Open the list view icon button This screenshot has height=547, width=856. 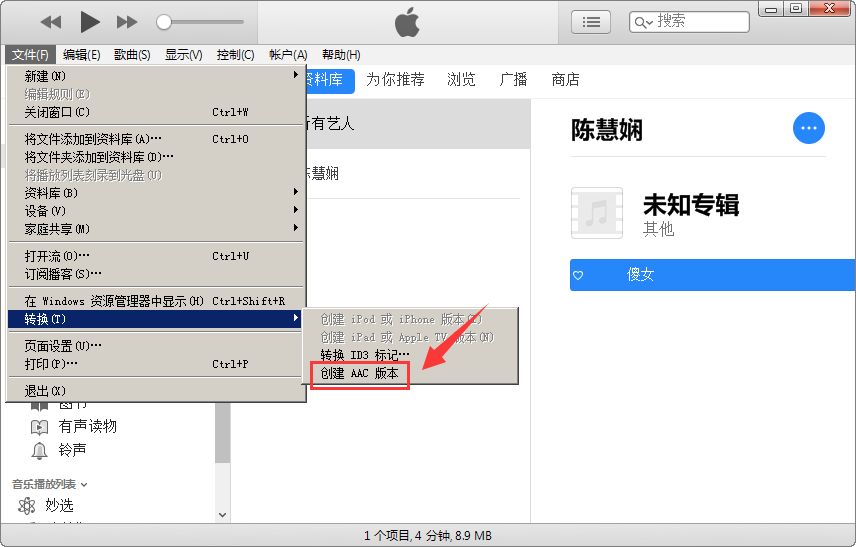[x=591, y=21]
